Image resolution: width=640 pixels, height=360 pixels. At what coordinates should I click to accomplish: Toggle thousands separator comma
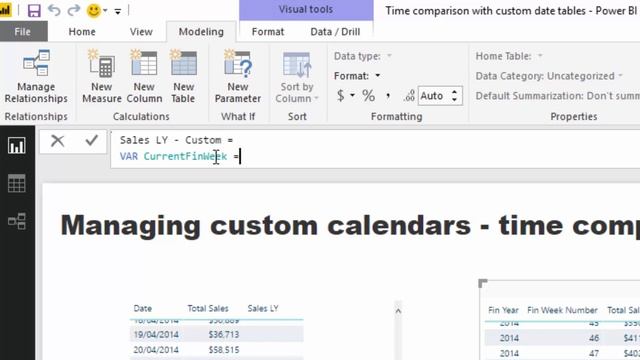coord(388,96)
